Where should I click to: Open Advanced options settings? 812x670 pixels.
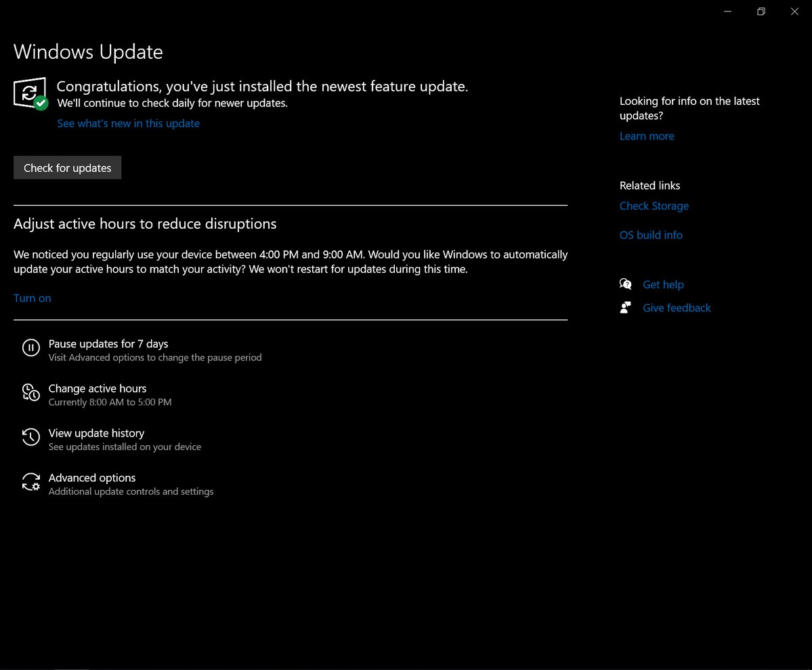(x=92, y=478)
